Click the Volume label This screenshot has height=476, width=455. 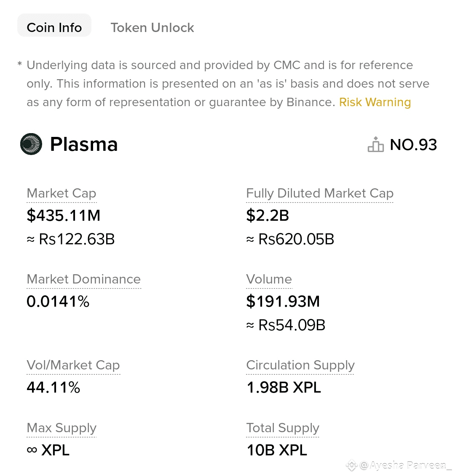coord(269,279)
